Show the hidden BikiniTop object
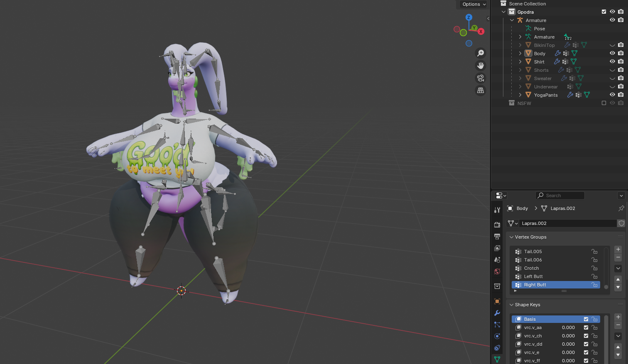 point(612,45)
